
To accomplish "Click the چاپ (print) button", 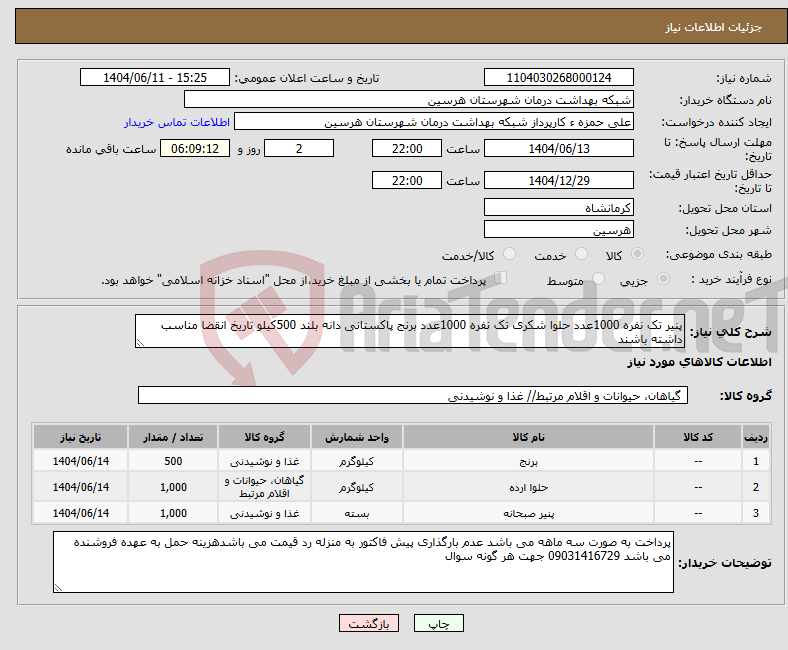I will (x=439, y=622).
